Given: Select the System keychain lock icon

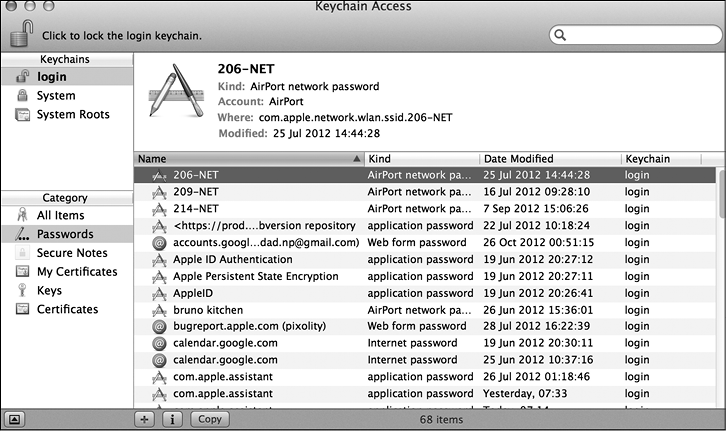Looking at the screenshot, I should tap(21, 96).
